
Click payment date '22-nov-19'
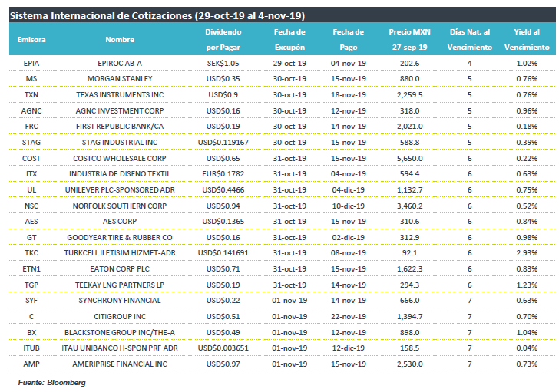pyautogui.click(x=349, y=316)
